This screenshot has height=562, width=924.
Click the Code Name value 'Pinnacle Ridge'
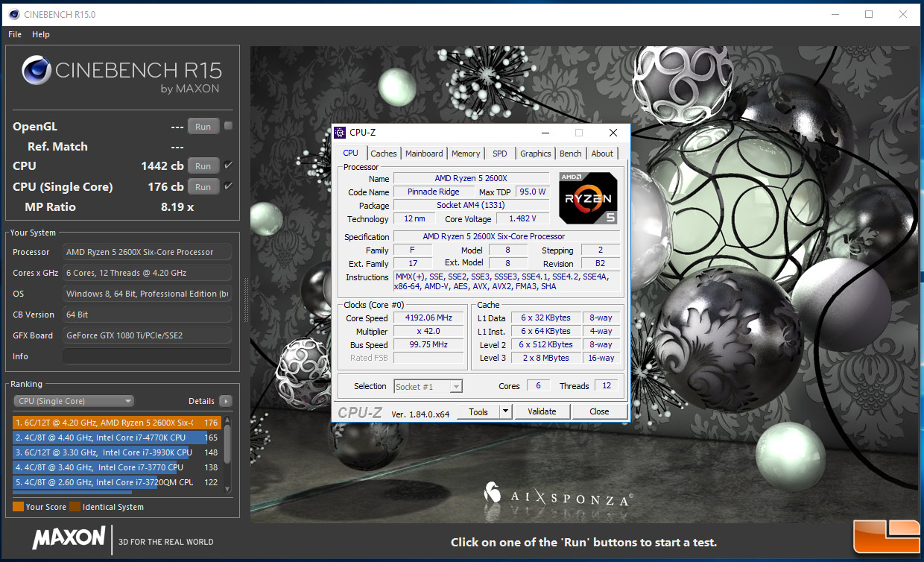[433, 192]
